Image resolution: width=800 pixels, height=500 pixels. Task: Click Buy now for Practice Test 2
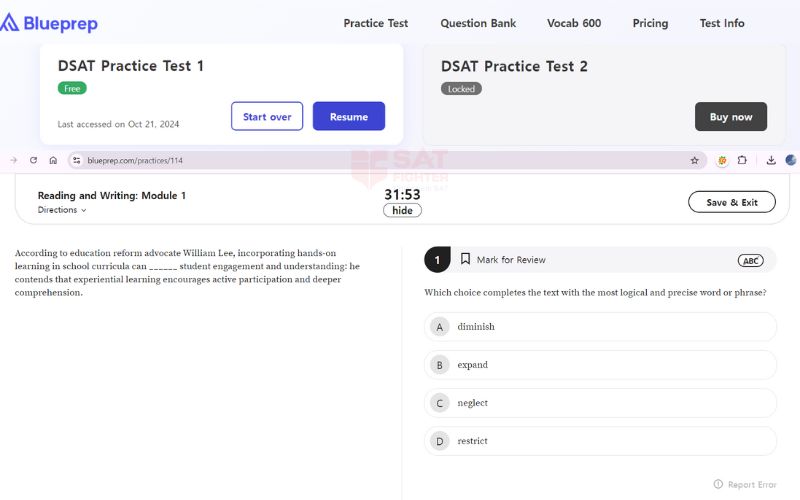[x=730, y=117]
